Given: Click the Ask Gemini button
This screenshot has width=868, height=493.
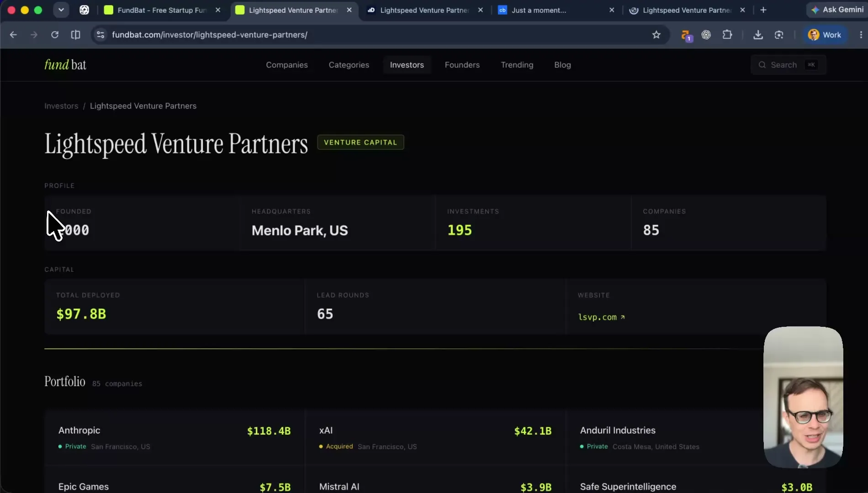Looking at the screenshot, I should point(837,10).
